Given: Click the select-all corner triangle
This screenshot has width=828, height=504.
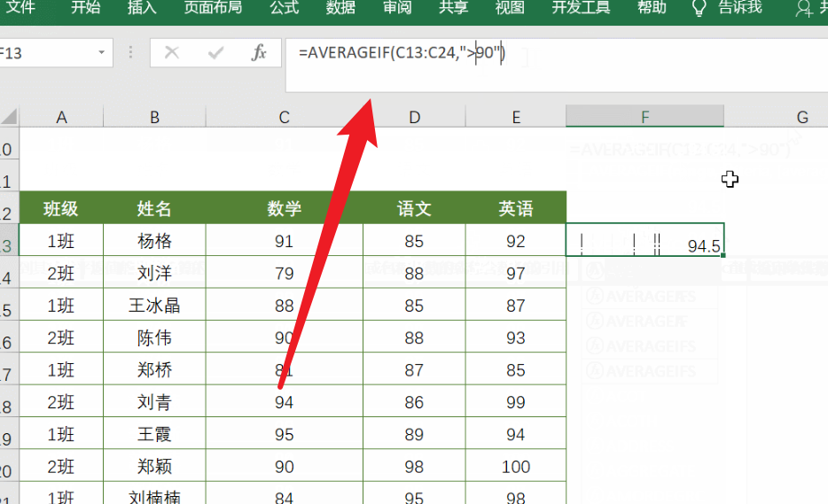Looking at the screenshot, I should coord(10,116).
